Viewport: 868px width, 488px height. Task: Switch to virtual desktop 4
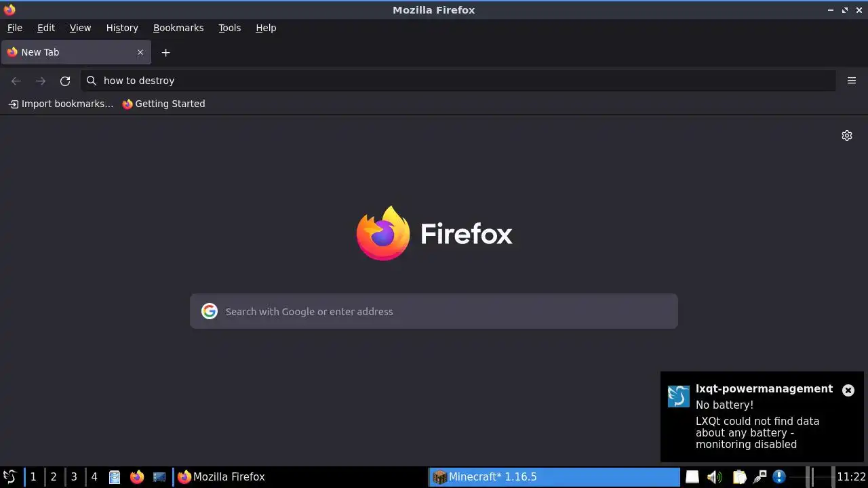(x=94, y=477)
